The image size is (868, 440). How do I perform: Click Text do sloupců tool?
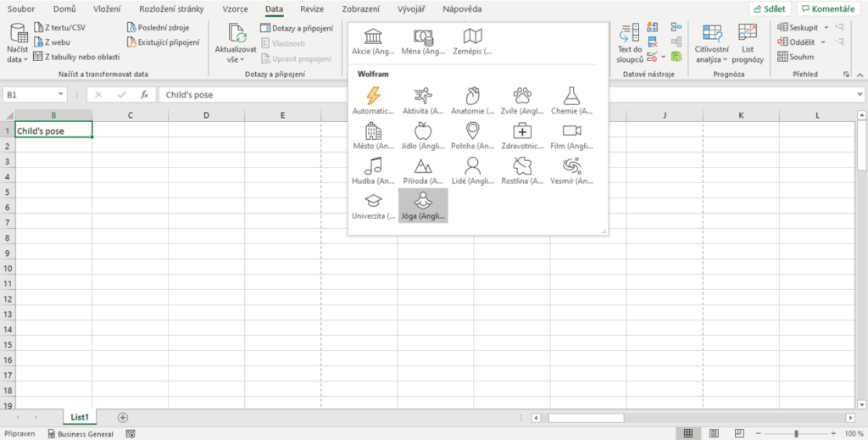pyautogui.click(x=630, y=43)
